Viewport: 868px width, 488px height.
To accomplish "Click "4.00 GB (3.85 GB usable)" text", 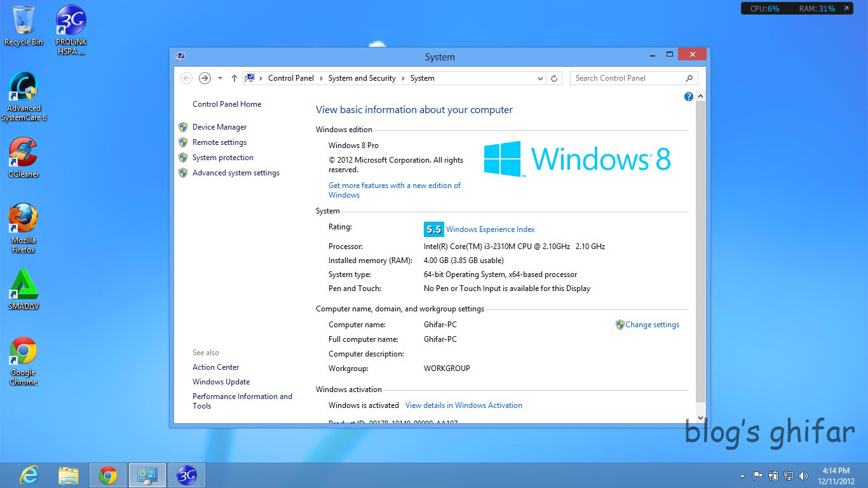I will 464,261.
